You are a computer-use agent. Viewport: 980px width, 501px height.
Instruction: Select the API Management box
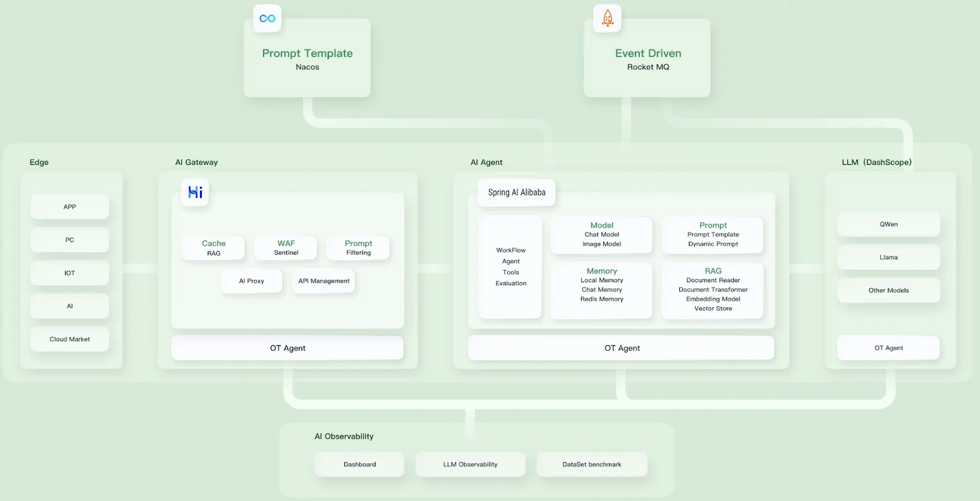click(x=324, y=281)
